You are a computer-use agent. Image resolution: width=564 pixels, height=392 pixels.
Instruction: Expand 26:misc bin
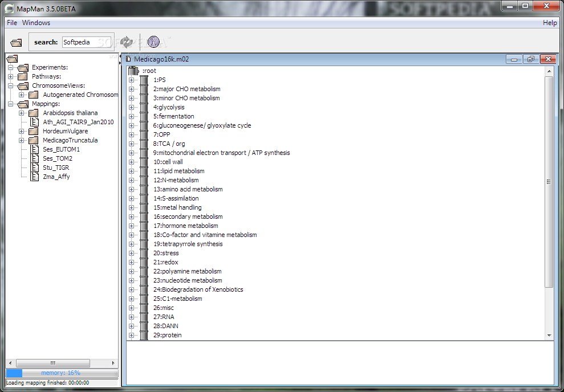pos(131,308)
